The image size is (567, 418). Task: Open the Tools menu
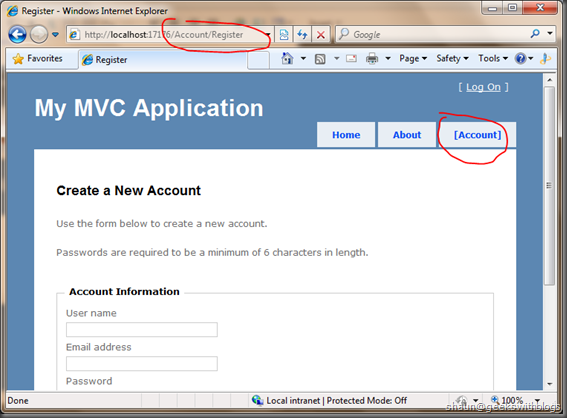(x=493, y=58)
